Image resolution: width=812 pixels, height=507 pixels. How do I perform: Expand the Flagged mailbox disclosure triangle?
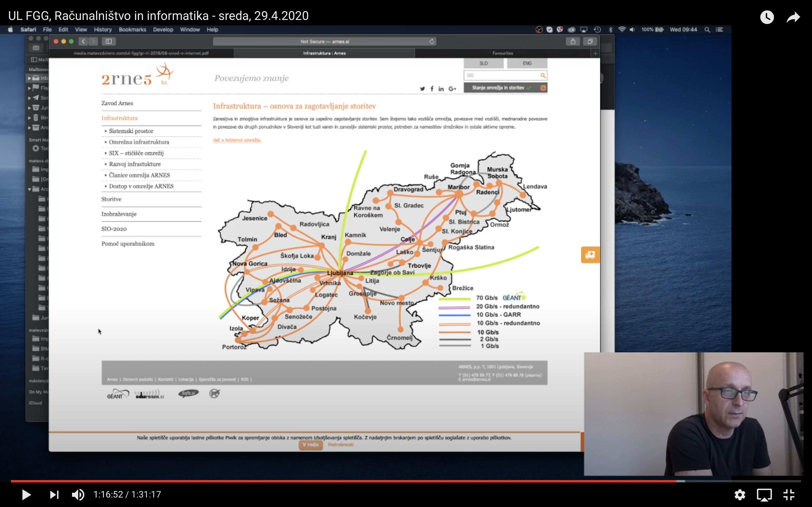pos(29,88)
